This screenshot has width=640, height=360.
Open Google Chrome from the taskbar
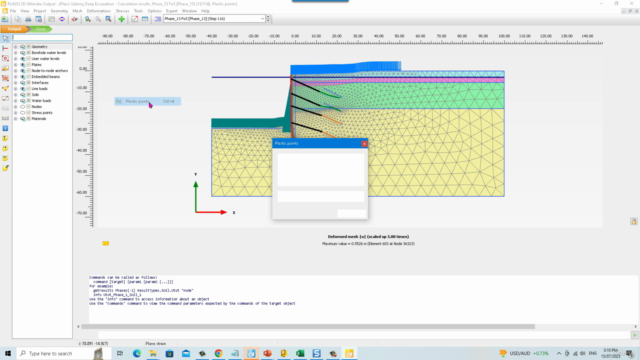[218, 353]
